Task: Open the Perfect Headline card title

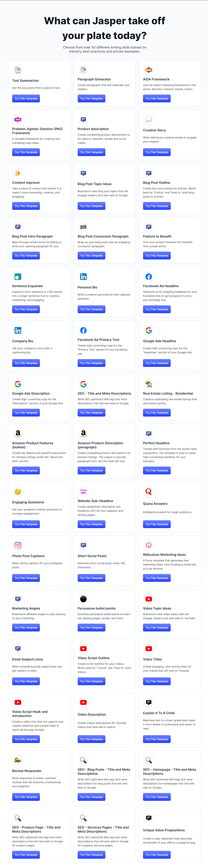Action: (x=156, y=443)
